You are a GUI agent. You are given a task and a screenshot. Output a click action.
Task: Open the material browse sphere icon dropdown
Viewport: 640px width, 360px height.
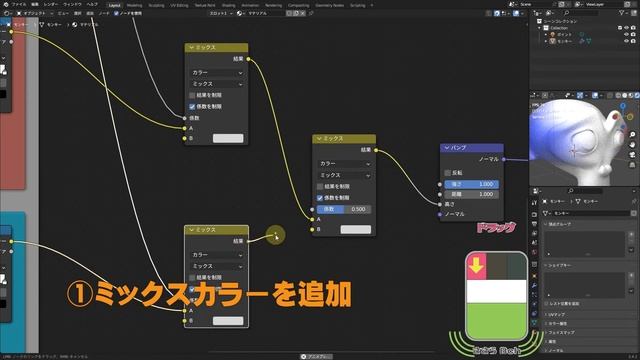pos(240,13)
